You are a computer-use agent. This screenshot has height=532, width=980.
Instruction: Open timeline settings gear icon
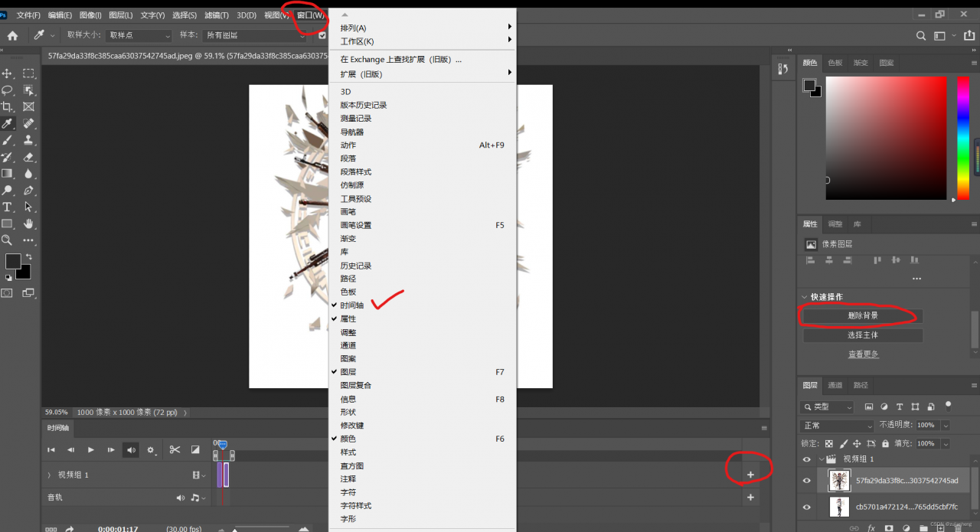[152, 450]
